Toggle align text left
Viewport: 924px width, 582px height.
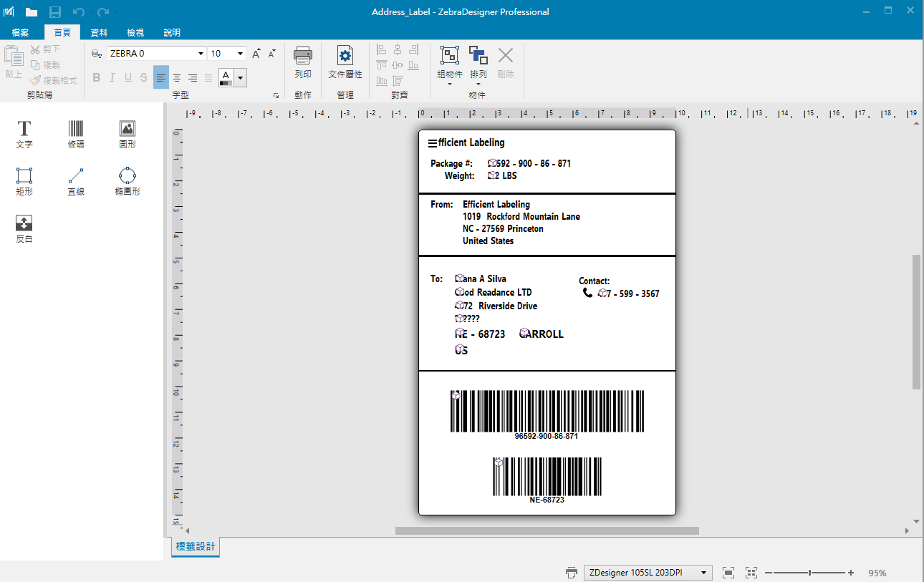point(161,77)
